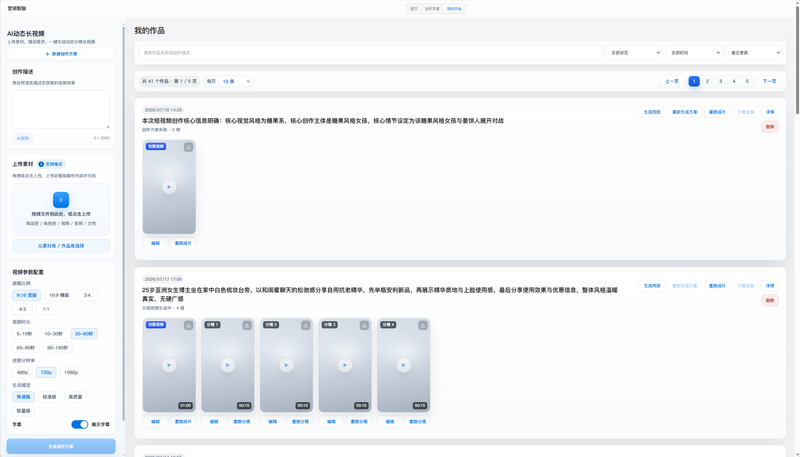Download the 分镜 2 clip
Image resolution: width=800 pixels, height=457 pixels.
(306, 325)
